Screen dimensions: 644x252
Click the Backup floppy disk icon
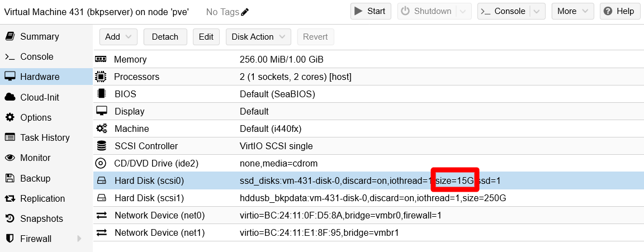tap(10, 178)
